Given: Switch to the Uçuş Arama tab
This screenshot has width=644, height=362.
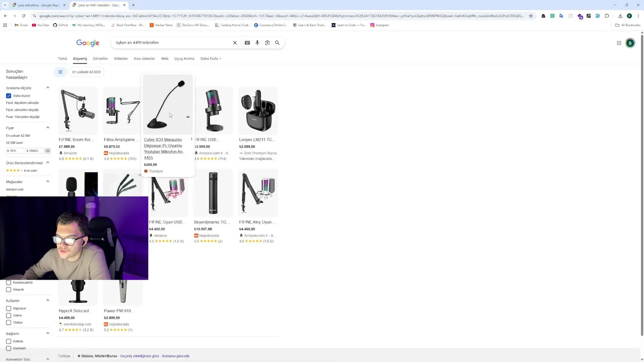Looking at the screenshot, I should (x=184, y=59).
